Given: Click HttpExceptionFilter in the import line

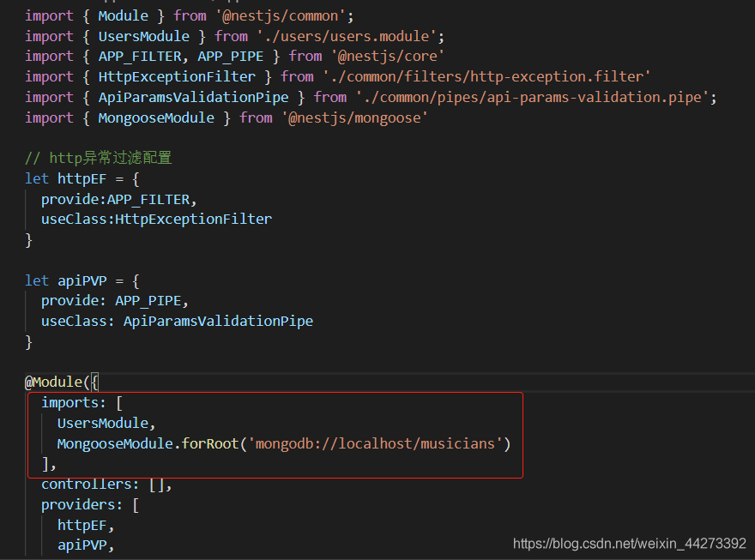Looking at the screenshot, I should tap(177, 77).
